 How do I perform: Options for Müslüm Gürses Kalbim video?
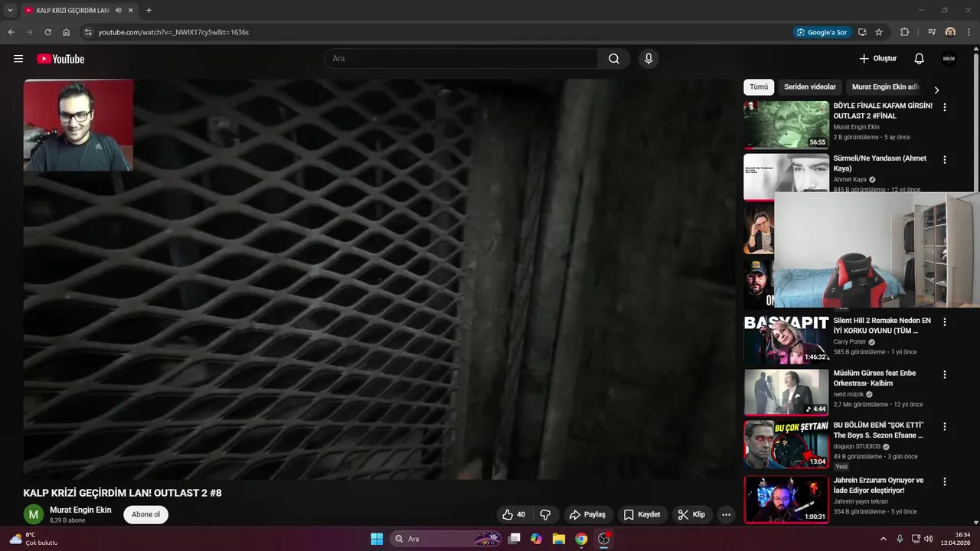(945, 374)
